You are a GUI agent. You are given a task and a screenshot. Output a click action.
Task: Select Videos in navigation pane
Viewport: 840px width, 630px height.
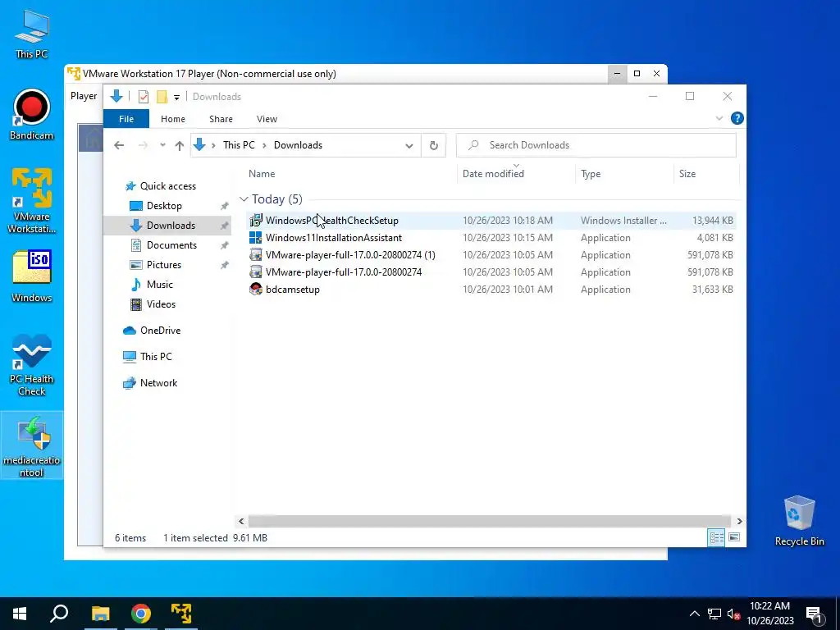(161, 304)
